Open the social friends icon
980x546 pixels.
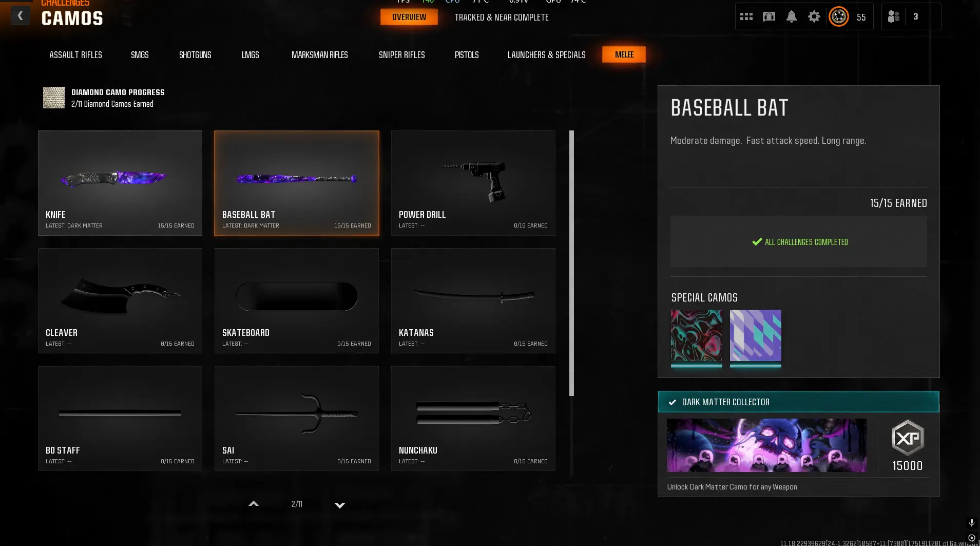coord(894,17)
